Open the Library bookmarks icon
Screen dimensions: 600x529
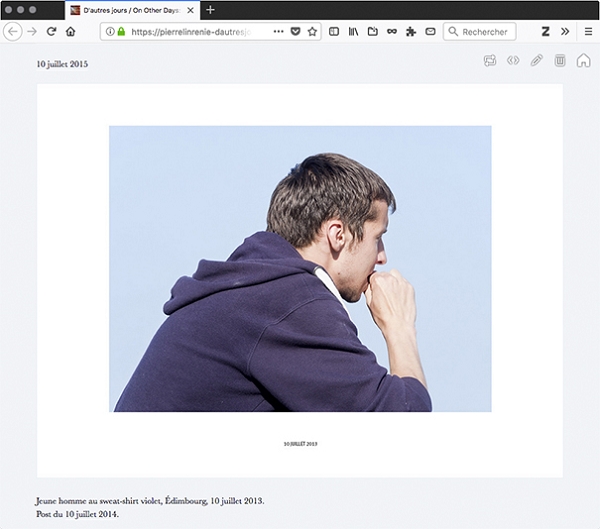tap(353, 32)
